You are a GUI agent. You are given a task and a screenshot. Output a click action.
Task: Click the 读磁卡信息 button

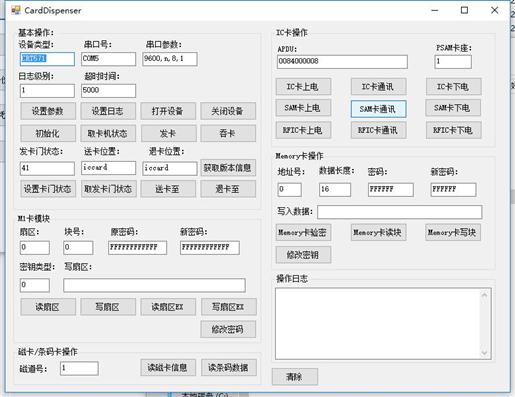tap(168, 368)
